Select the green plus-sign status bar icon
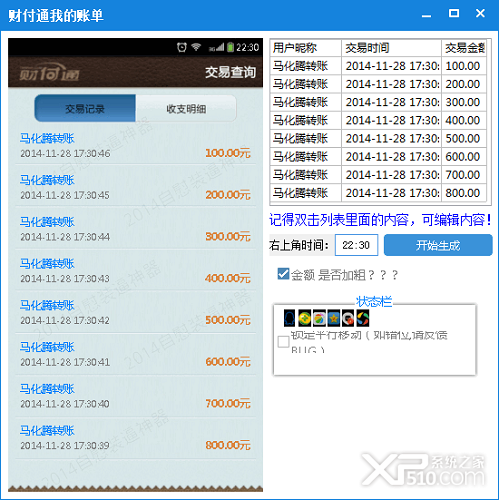The image size is (499, 500). pyautogui.click(x=304, y=318)
